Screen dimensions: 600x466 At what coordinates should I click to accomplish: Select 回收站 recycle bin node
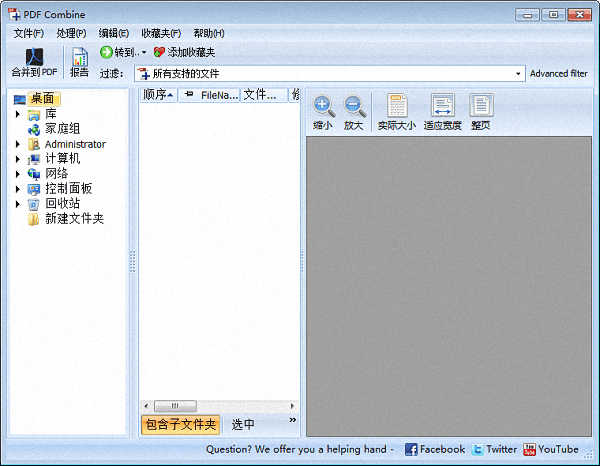click(62, 204)
